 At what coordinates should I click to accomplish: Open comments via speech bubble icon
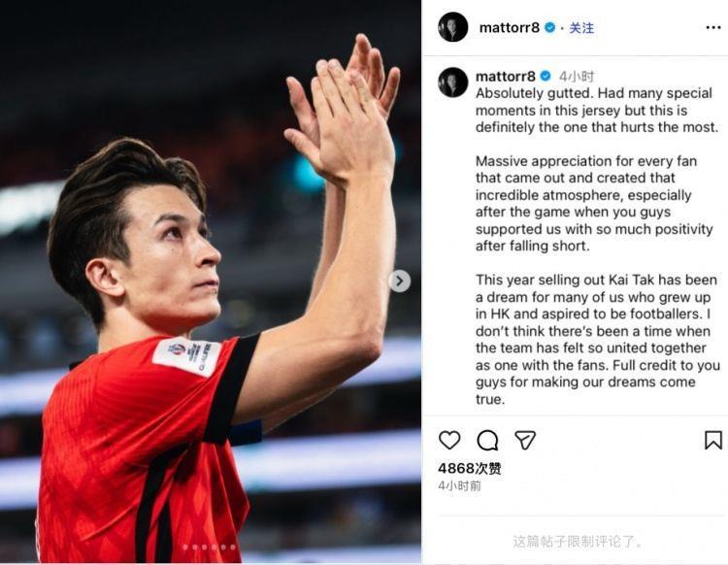click(487, 440)
